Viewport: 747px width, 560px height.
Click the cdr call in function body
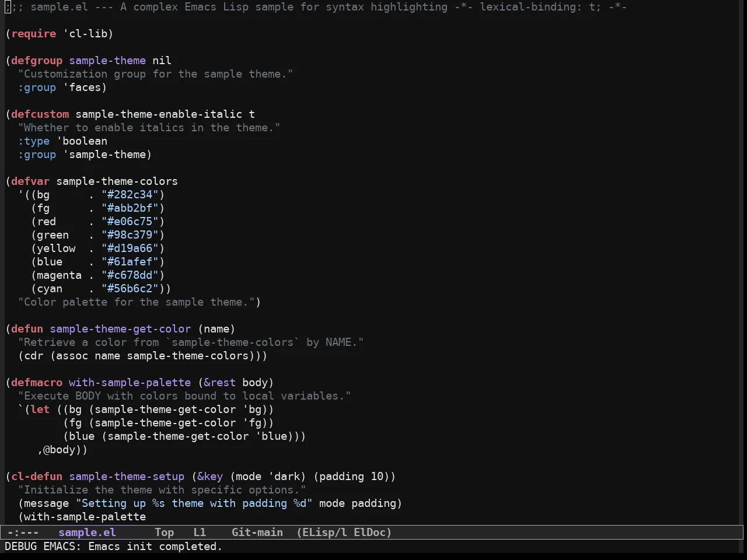pyautogui.click(x=34, y=356)
